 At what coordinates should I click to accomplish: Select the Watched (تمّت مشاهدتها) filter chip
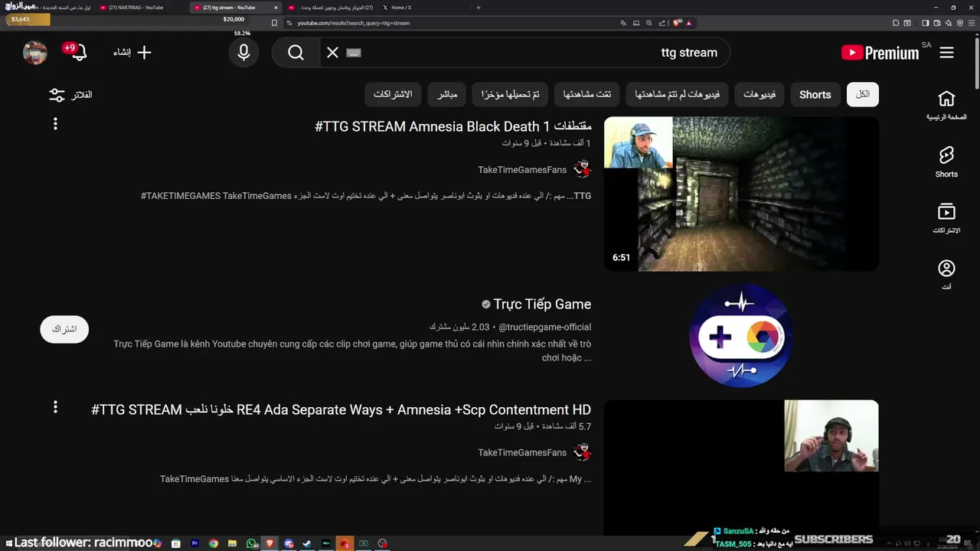[x=587, y=95]
